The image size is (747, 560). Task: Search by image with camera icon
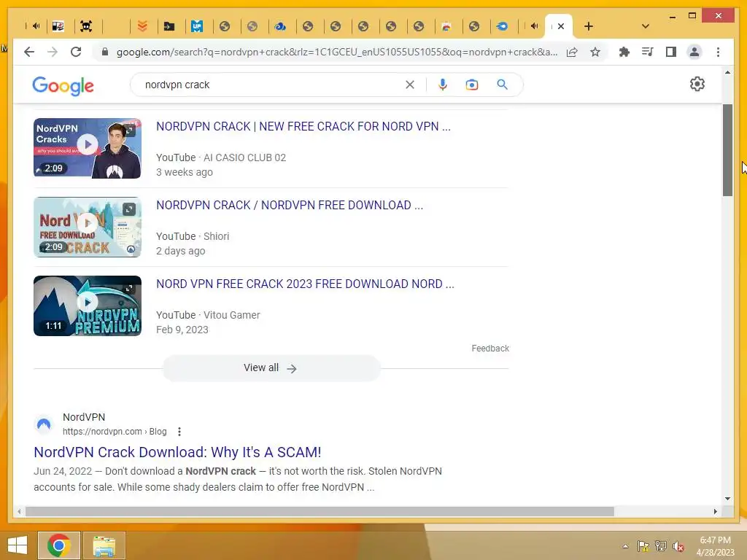pyautogui.click(x=472, y=85)
